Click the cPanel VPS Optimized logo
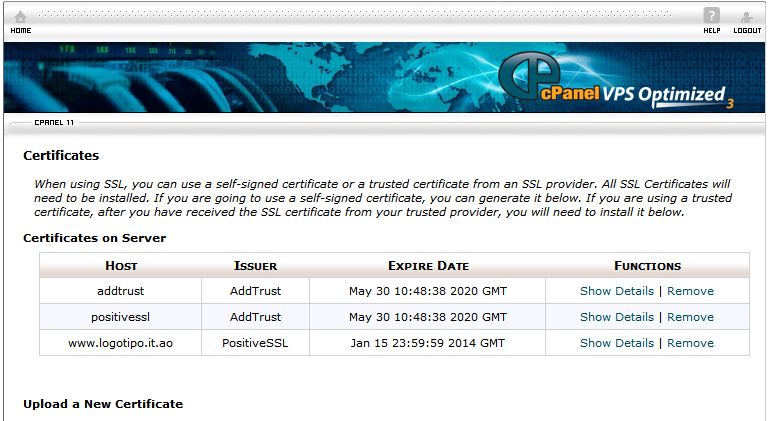Viewport: 768px width, 421px height. pyautogui.click(x=616, y=80)
